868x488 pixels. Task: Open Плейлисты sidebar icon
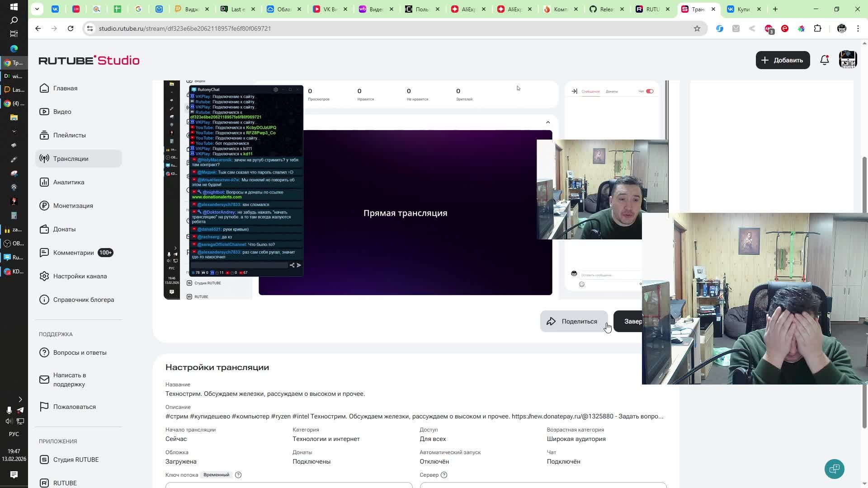click(x=44, y=135)
